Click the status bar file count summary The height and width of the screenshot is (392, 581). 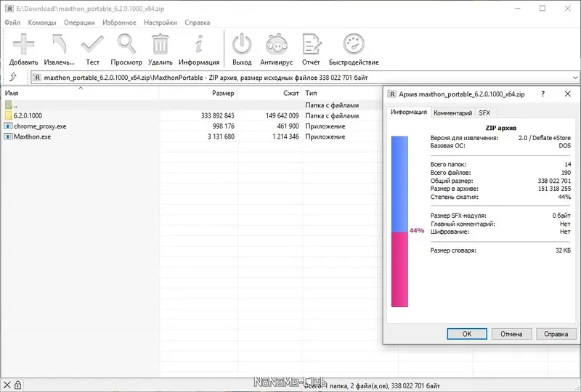372,385
